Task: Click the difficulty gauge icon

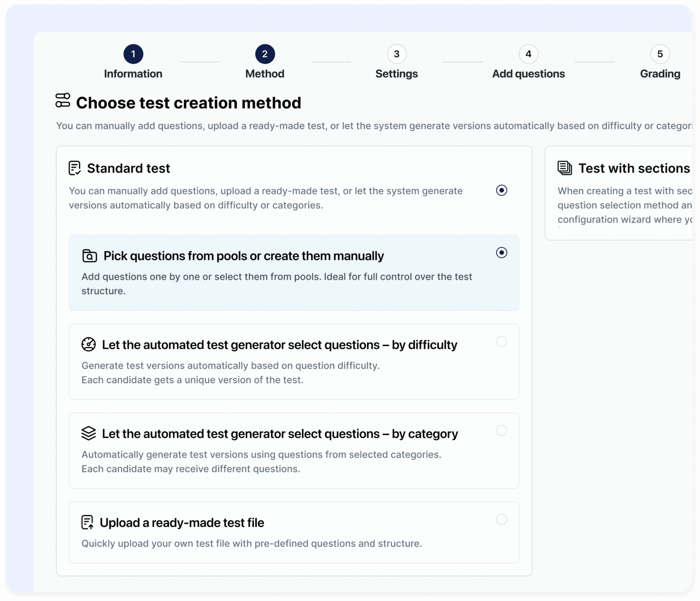Action: [x=88, y=344]
